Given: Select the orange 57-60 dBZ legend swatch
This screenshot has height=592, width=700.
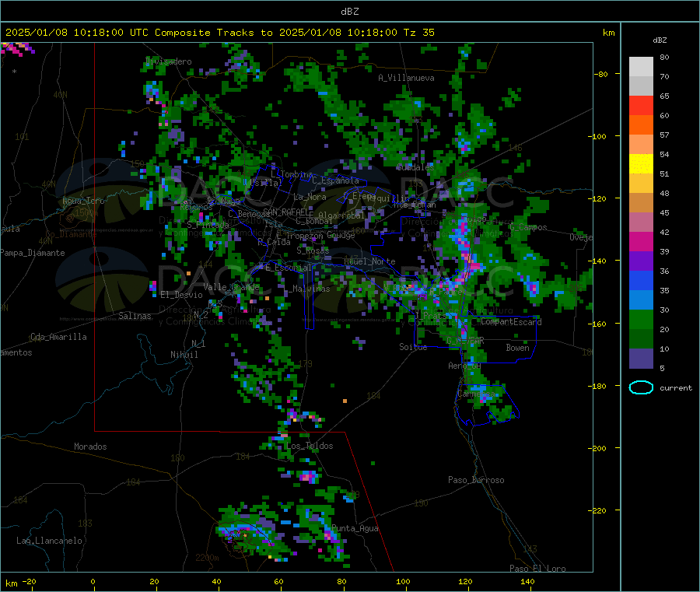Looking at the screenshot, I should tap(641, 125).
